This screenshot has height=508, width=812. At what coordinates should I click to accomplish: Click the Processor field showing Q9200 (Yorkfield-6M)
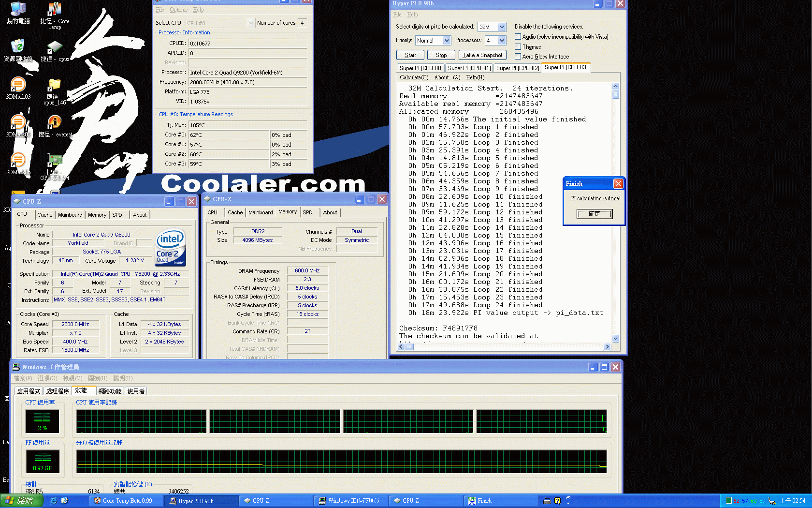247,73
